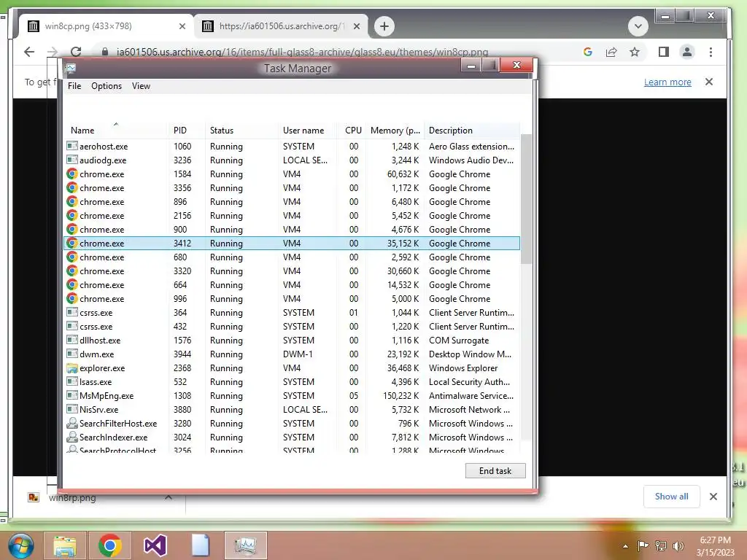Screen dimensions: 747x560
Task: Click the DWM-1 user name cell
Action: pos(298,354)
